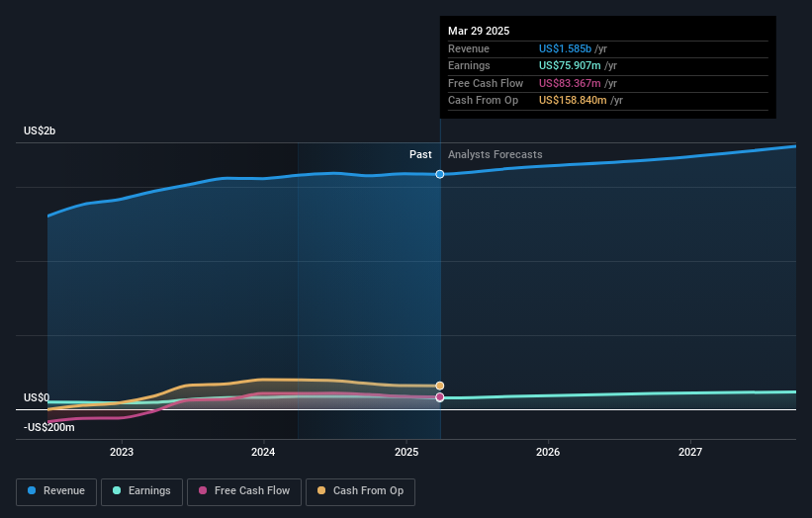Click the Revenue value US$1.585b in tooltip

pos(565,48)
